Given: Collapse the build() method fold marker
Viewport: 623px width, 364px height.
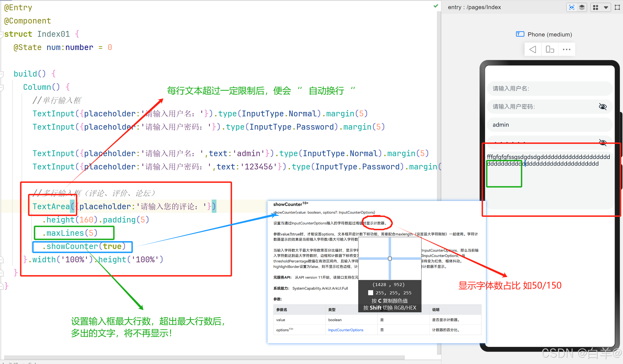Looking at the screenshot, I should [x=1, y=74].
